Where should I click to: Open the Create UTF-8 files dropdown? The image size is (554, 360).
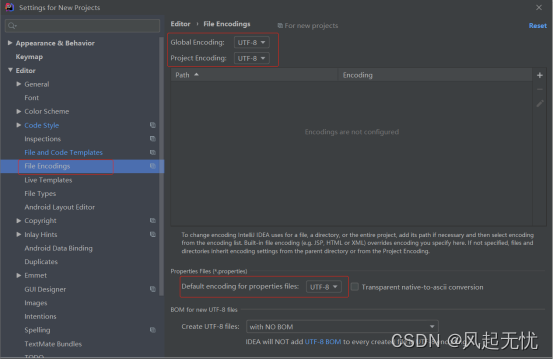click(342, 327)
